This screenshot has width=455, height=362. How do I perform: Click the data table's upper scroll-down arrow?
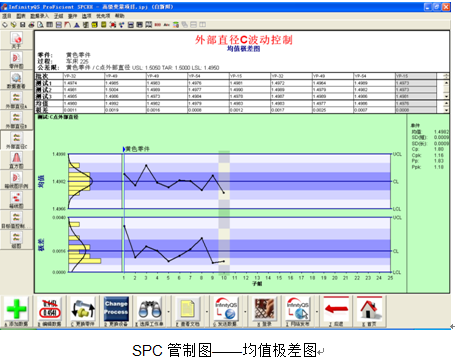(x=446, y=96)
